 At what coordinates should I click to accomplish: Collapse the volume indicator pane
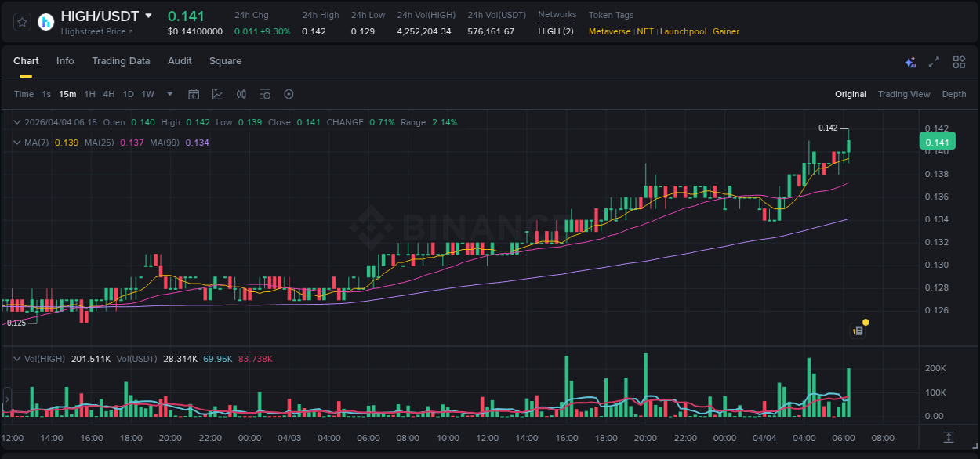[16, 358]
